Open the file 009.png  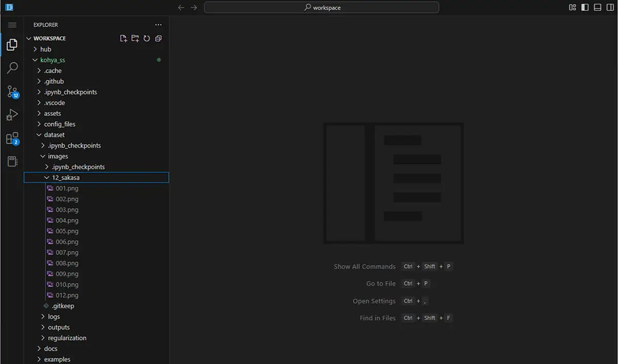[x=96, y=274]
